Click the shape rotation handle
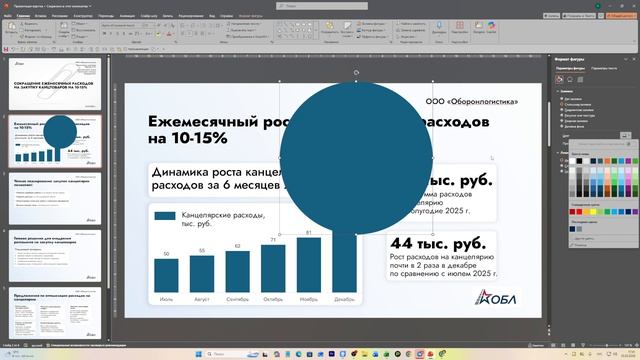Screen dimensions: 640x360 click(x=356, y=73)
